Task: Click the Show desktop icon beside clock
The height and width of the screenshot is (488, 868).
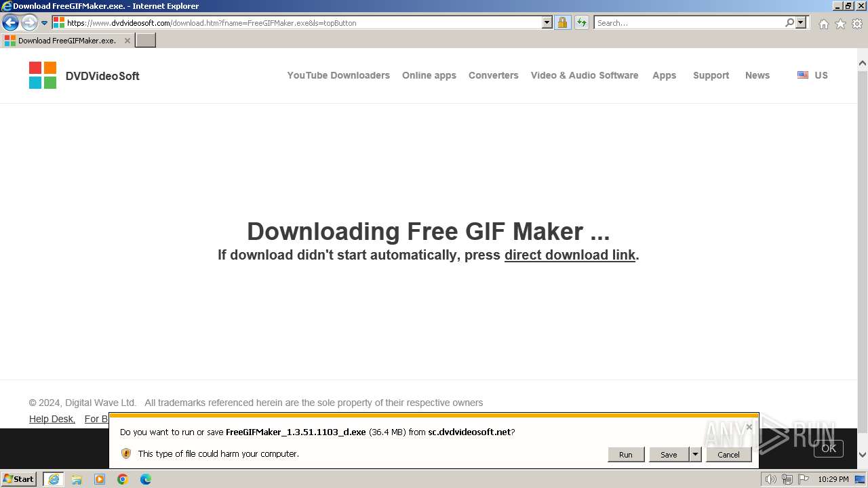Action: coord(861,479)
